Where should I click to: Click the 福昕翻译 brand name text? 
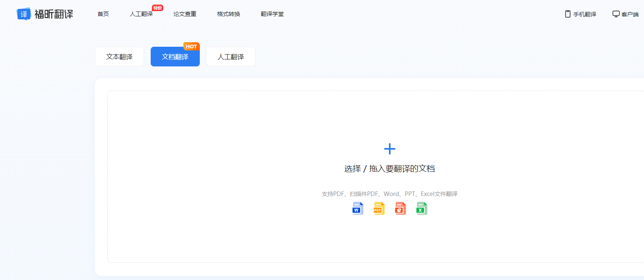tap(54, 14)
